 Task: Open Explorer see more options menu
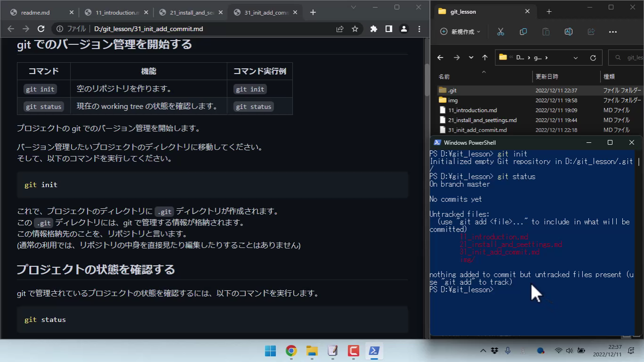[612, 32]
